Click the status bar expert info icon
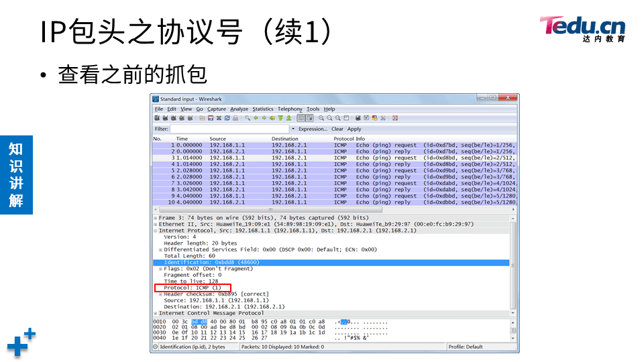 coord(155,347)
